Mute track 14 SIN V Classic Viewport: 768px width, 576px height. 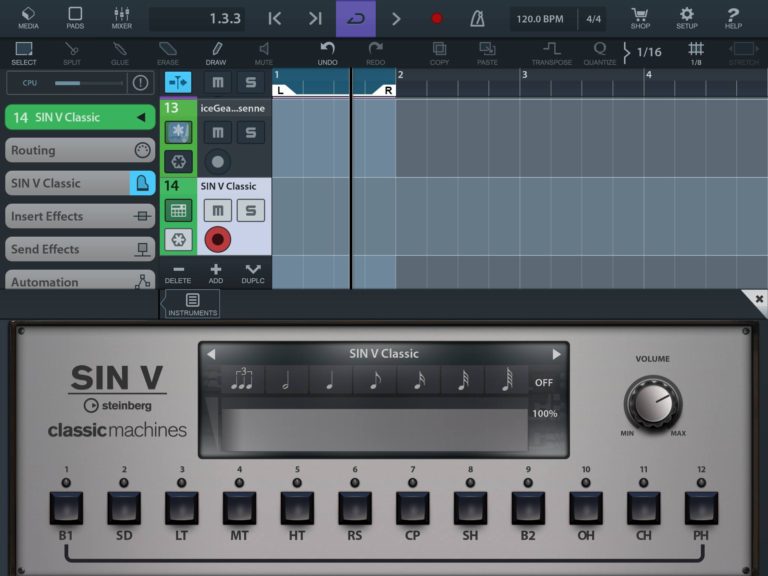tap(217, 211)
